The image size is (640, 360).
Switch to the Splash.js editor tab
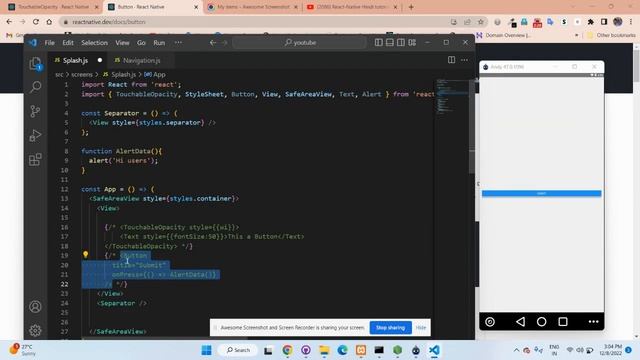(76, 60)
